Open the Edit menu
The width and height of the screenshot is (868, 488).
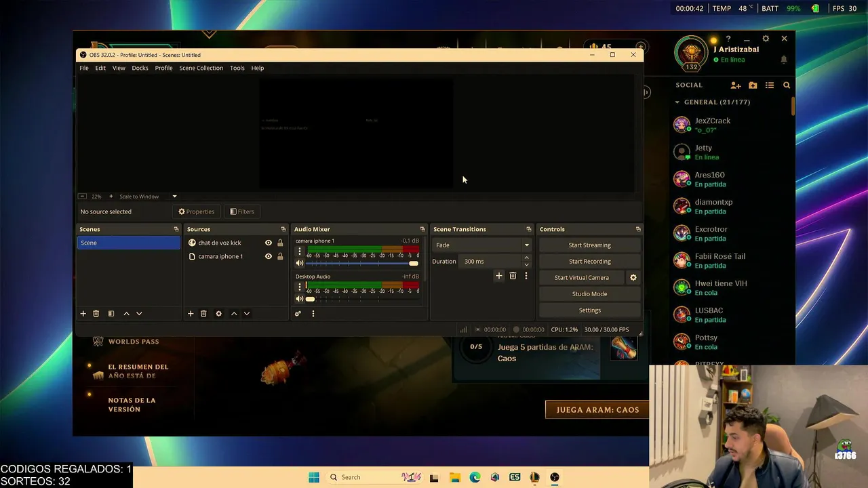(100, 68)
